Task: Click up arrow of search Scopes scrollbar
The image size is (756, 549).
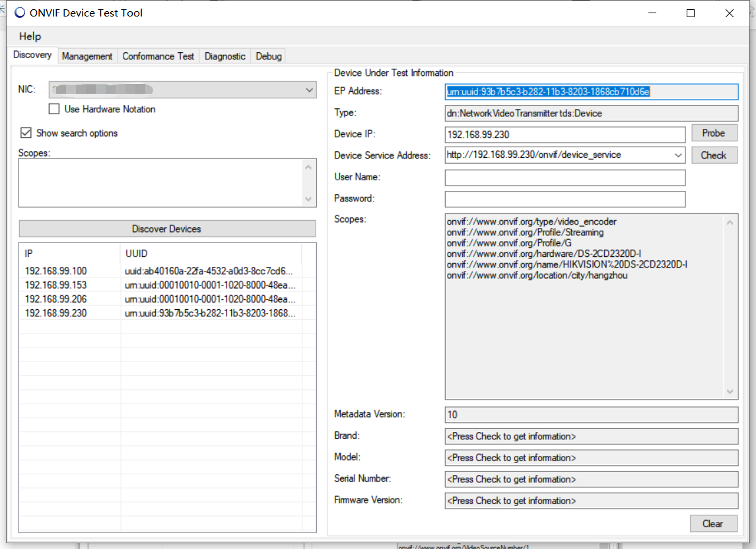Action: click(x=308, y=167)
